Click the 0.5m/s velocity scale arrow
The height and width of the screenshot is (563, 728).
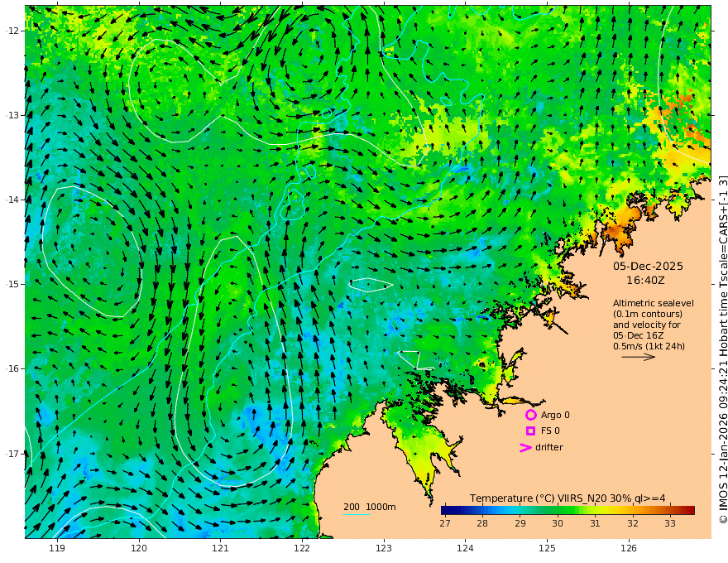click(638, 357)
